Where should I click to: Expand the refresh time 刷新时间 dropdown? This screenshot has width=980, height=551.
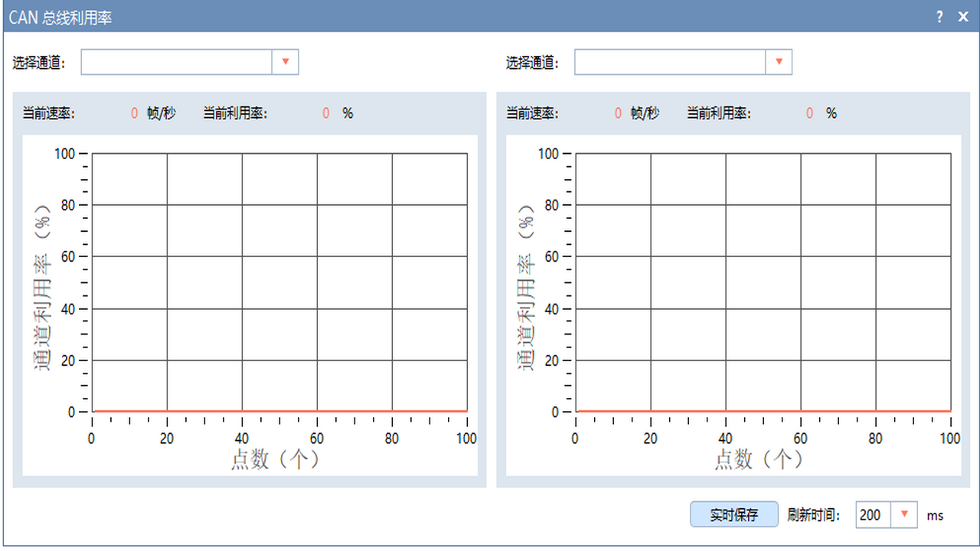click(x=905, y=514)
